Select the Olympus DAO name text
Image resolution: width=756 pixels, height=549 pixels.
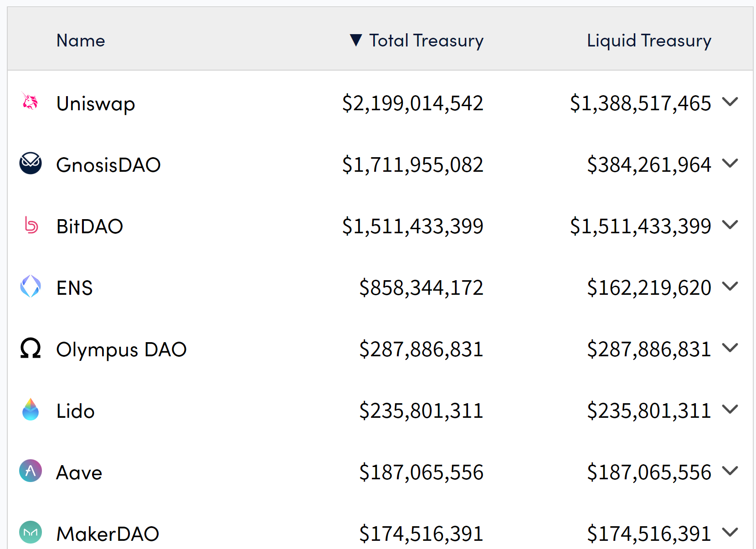[x=122, y=350]
